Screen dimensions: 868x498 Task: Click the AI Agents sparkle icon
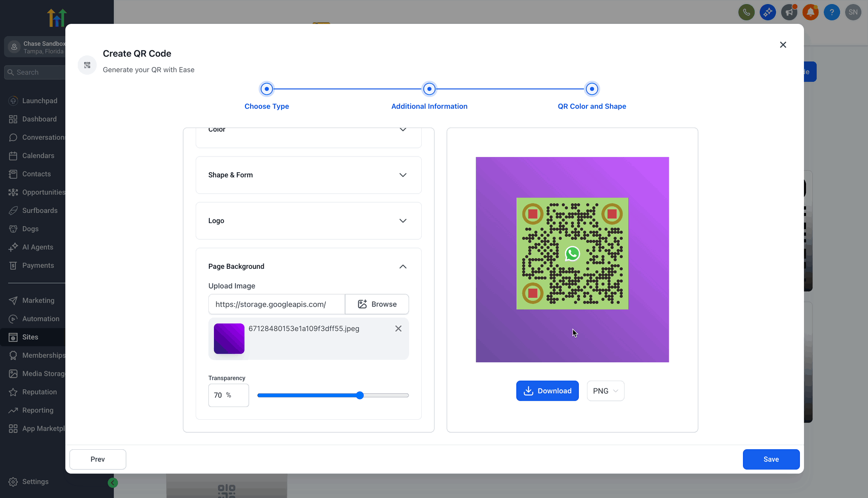click(13, 247)
